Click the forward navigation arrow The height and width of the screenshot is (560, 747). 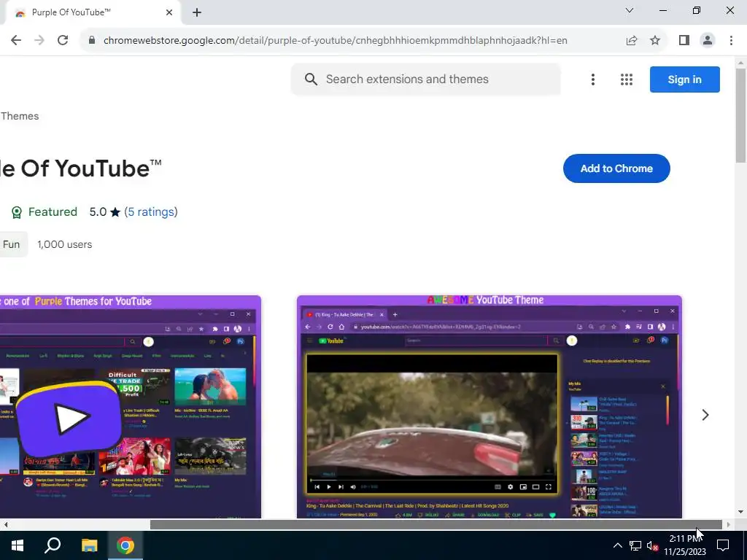39,41
